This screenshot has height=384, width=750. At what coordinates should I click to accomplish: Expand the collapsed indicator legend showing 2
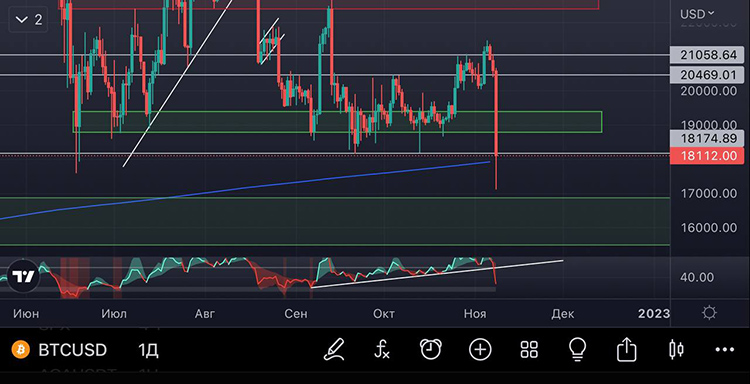(x=28, y=20)
